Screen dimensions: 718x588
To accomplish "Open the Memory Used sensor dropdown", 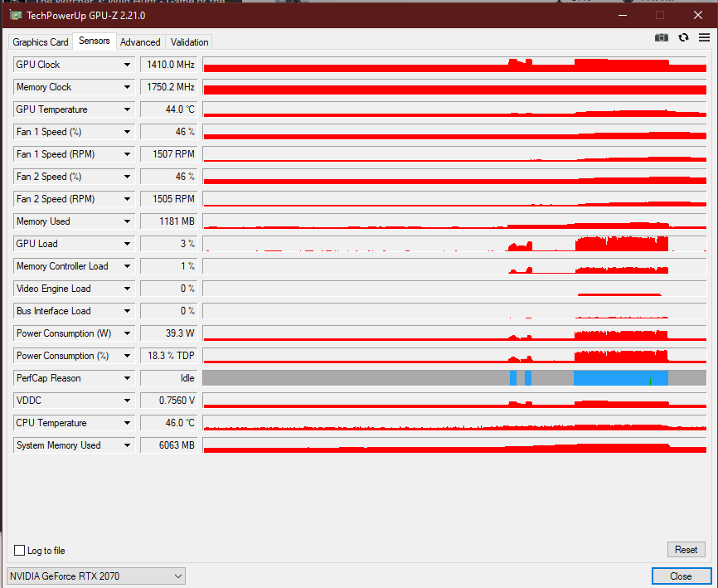I will click(x=127, y=221).
